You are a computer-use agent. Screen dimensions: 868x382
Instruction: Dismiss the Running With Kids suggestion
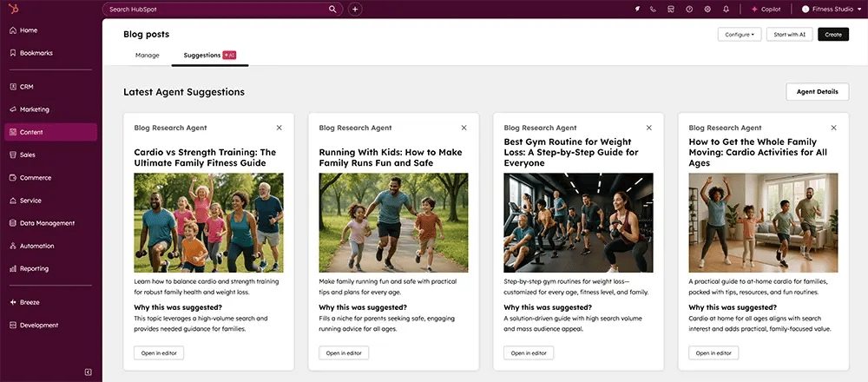464,128
